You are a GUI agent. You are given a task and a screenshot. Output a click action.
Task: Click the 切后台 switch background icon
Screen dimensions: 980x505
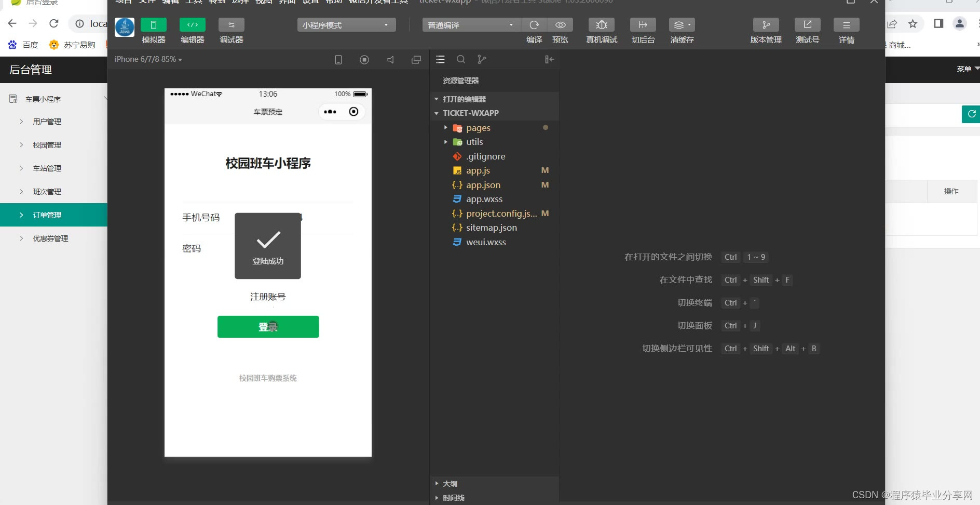pos(643,25)
